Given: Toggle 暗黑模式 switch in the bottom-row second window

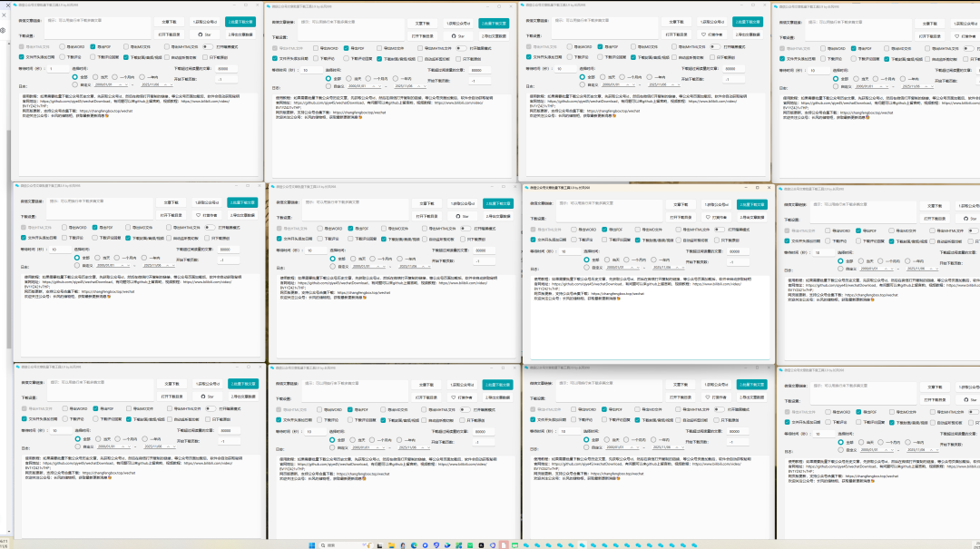Looking at the screenshot, I should 465,409.
